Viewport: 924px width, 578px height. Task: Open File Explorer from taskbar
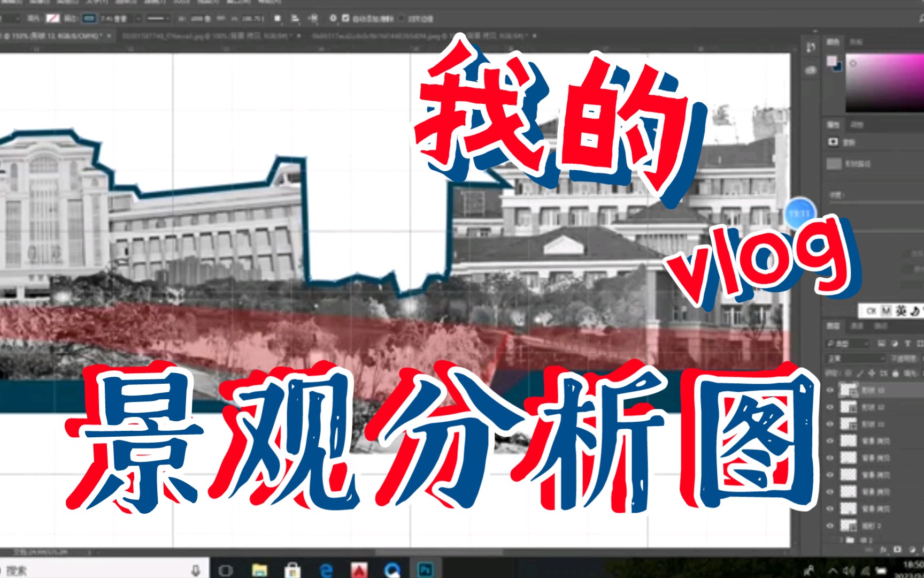click(259, 571)
